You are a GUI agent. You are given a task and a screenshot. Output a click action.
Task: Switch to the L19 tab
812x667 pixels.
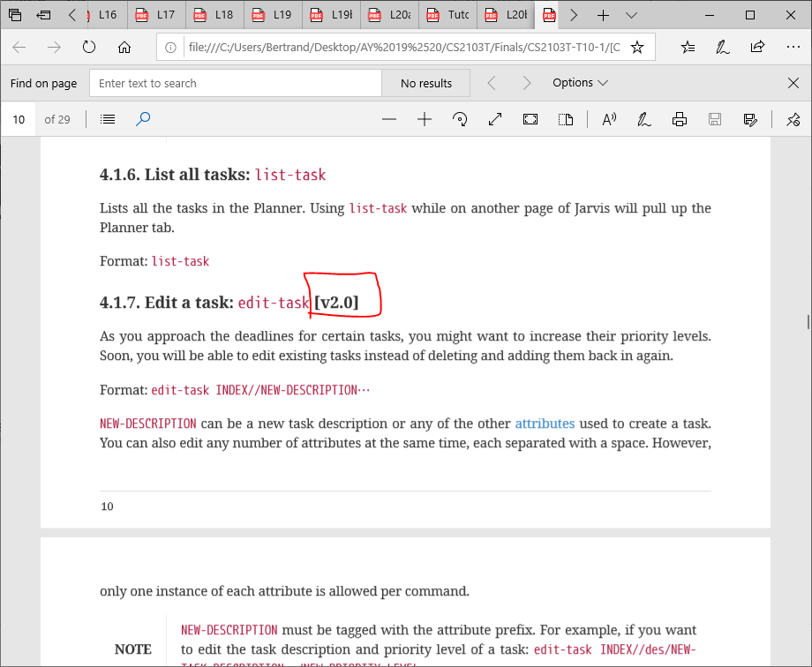pos(272,15)
